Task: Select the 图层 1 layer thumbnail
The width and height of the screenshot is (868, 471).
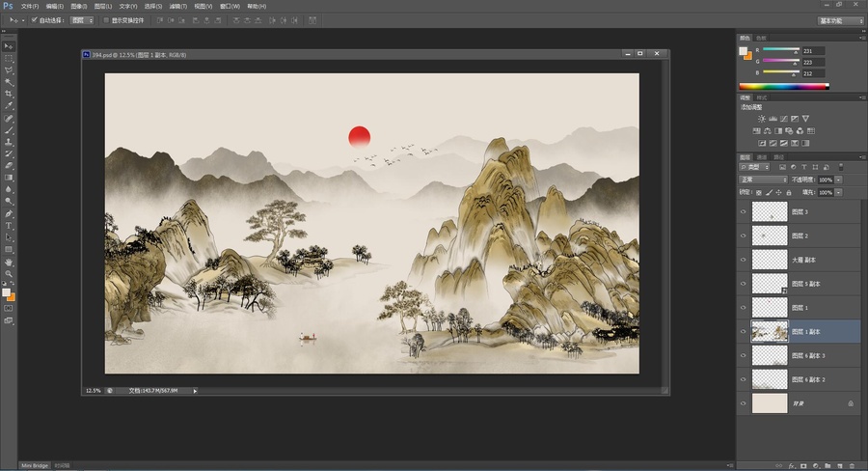Action: pyautogui.click(x=770, y=308)
